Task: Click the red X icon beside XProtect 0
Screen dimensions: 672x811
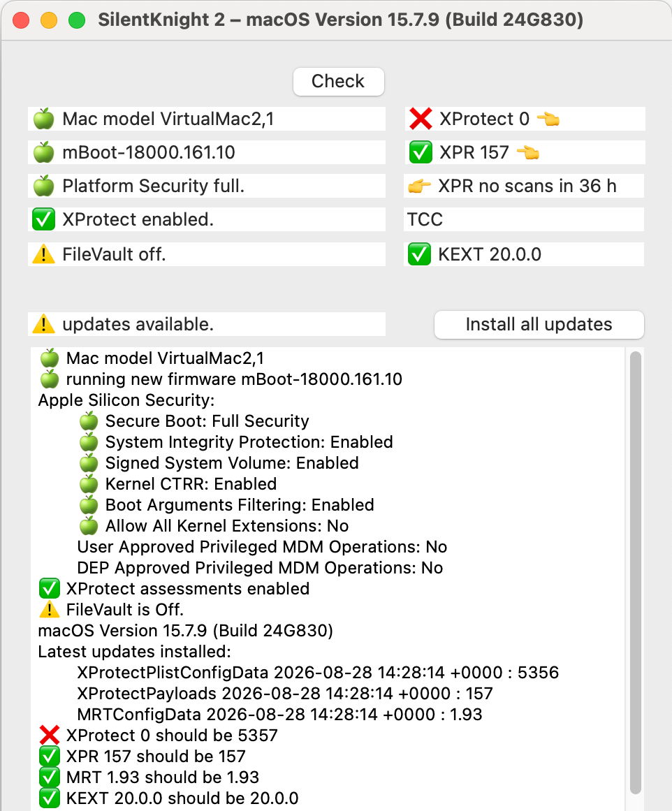Action: coord(420,119)
